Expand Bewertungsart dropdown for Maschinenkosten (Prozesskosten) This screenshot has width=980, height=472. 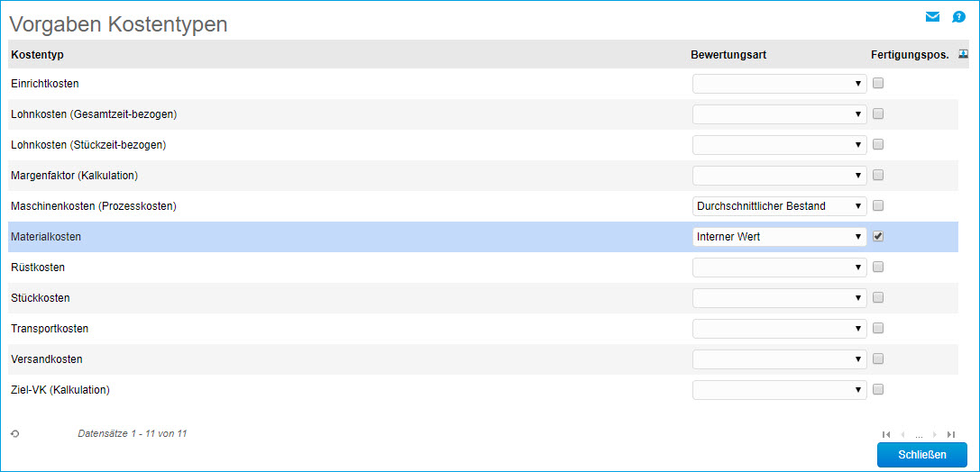pyautogui.click(x=779, y=206)
